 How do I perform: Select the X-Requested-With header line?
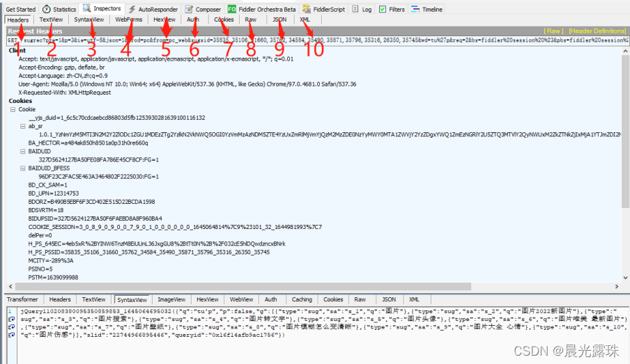65,93
